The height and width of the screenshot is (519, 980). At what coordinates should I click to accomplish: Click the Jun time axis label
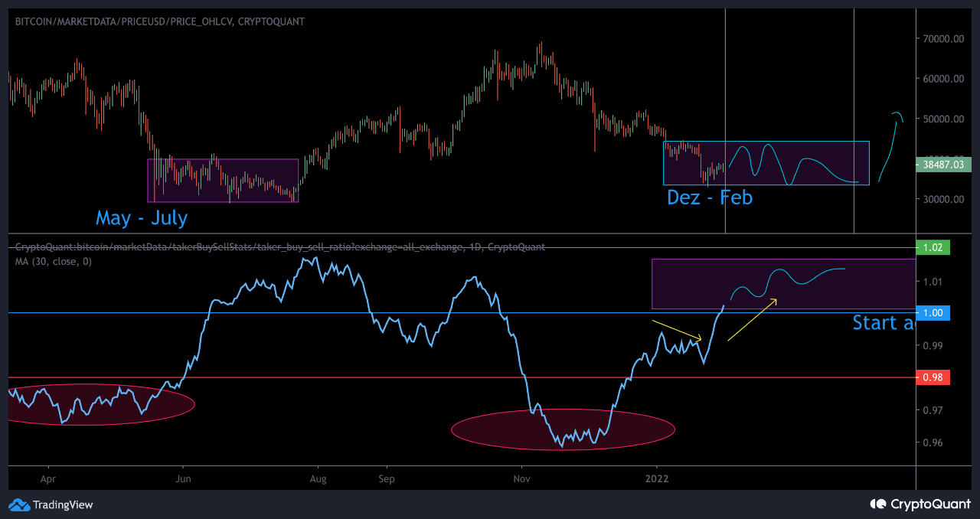point(184,478)
